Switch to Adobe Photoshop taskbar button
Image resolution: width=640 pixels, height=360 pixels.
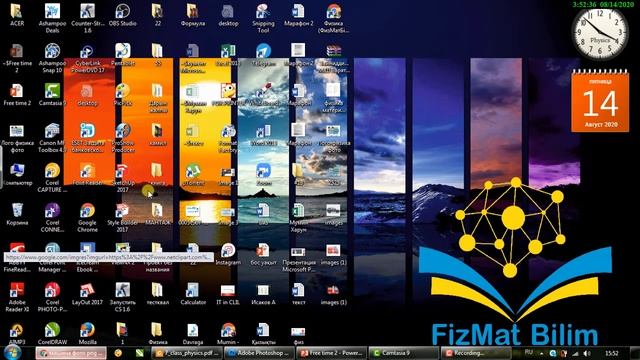(259, 353)
